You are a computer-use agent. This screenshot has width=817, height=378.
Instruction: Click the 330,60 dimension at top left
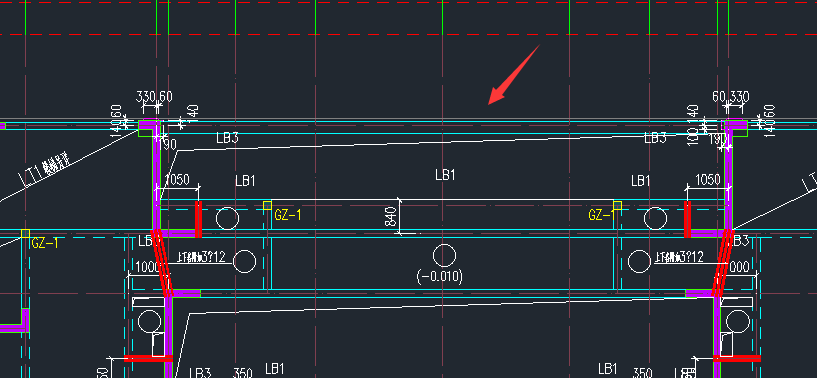coord(154,96)
